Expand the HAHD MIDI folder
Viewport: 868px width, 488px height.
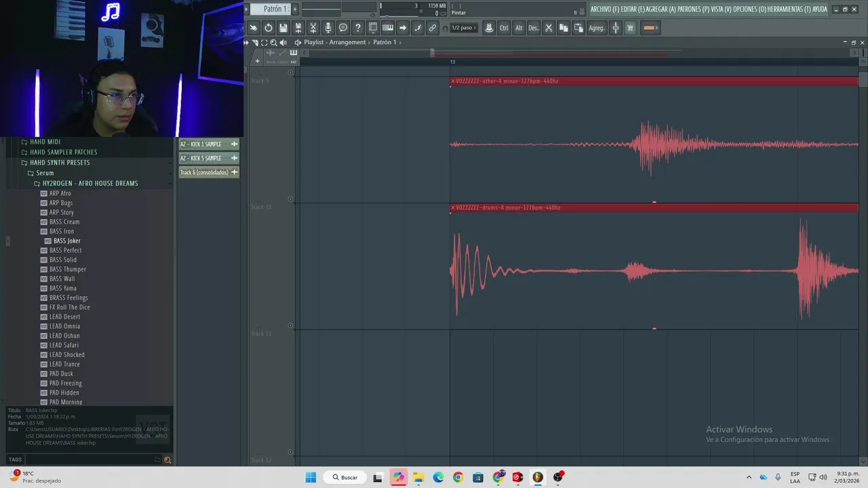point(45,142)
